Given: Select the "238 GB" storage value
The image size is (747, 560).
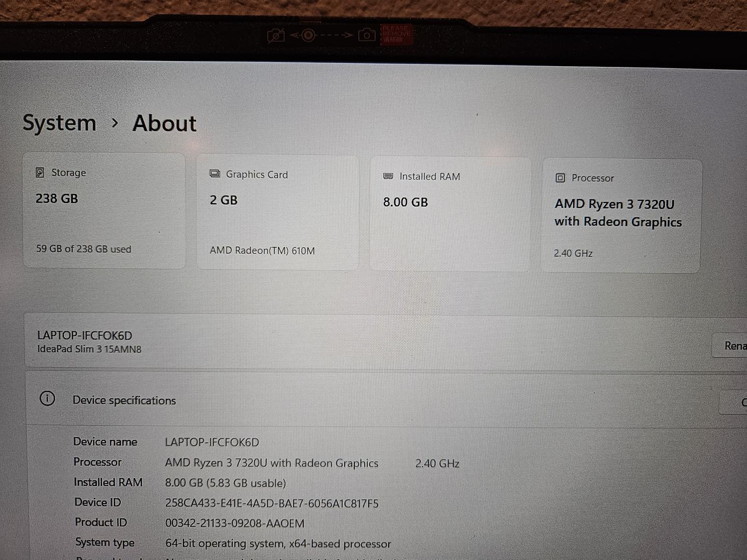Looking at the screenshot, I should (57, 199).
